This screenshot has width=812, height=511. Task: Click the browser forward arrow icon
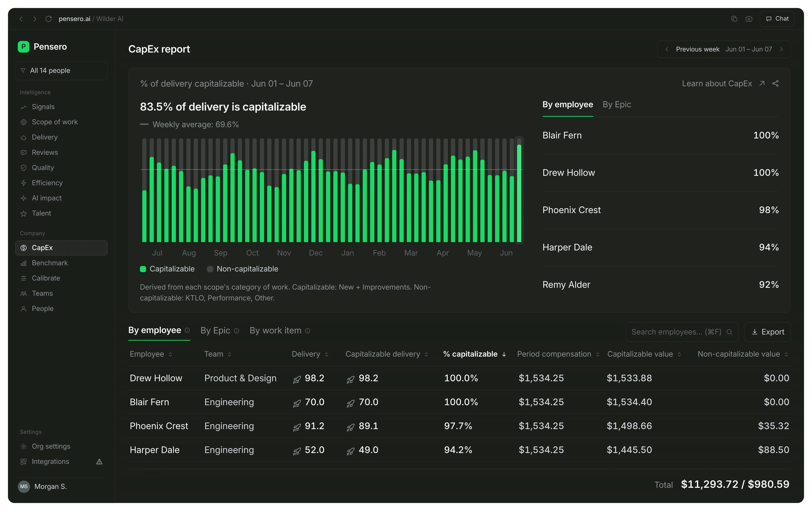pos(35,19)
